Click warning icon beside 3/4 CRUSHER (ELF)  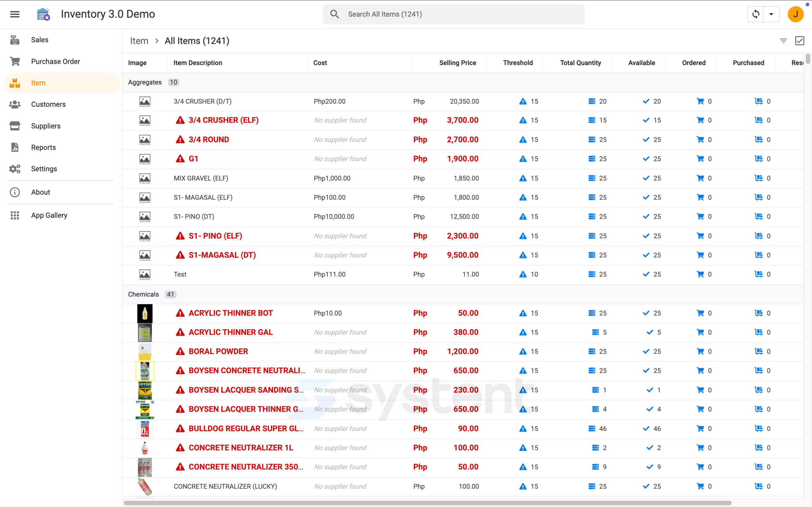(x=180, y=120)
